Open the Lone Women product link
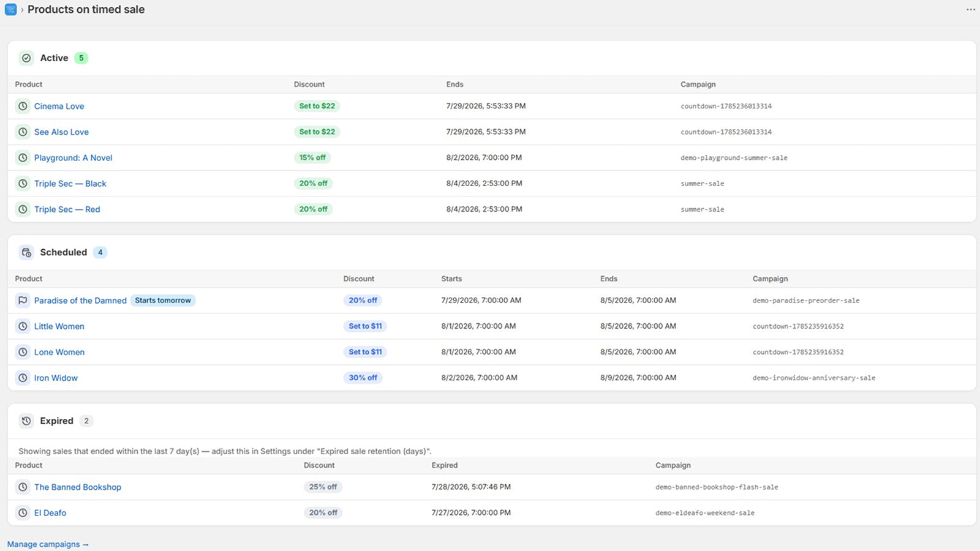 click(59, 352)
